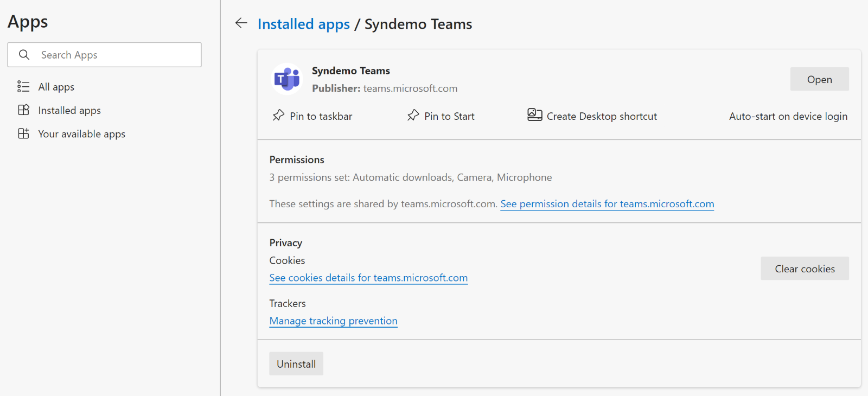Click the search magnifier icon

[24, 55]
